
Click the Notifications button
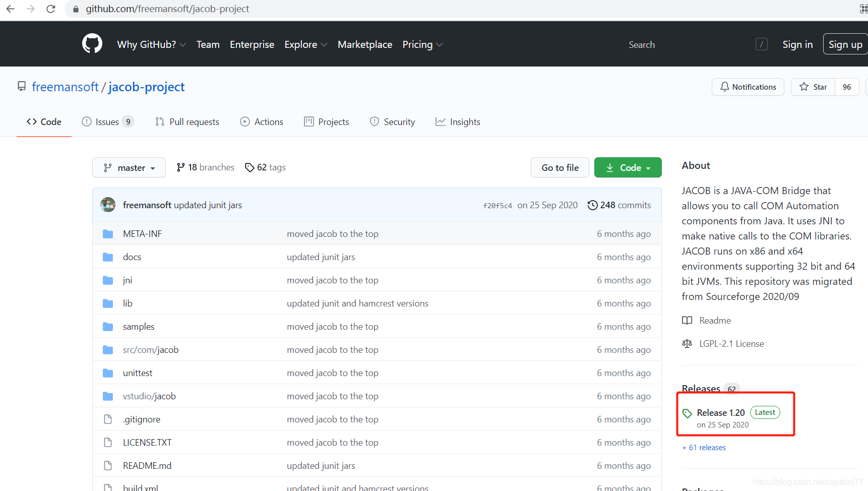[x=748, y=87]
